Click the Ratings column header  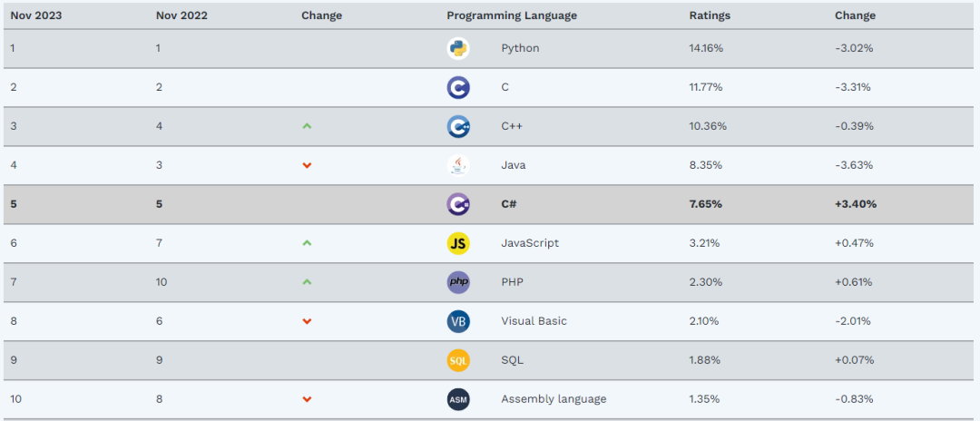point(710,15)
